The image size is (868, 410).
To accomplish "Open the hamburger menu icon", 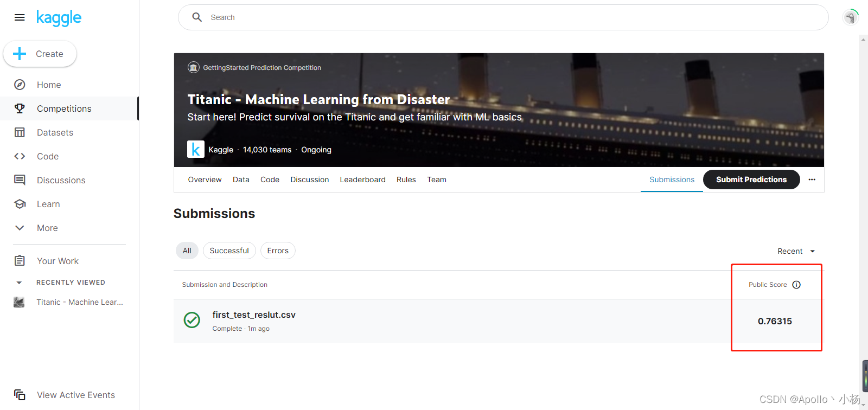I will tap(20, 17).
